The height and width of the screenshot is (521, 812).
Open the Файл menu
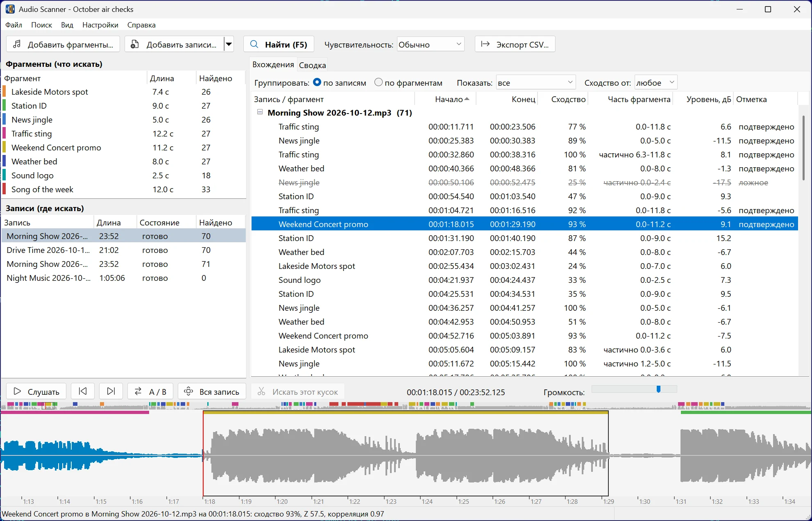[14, 25]
